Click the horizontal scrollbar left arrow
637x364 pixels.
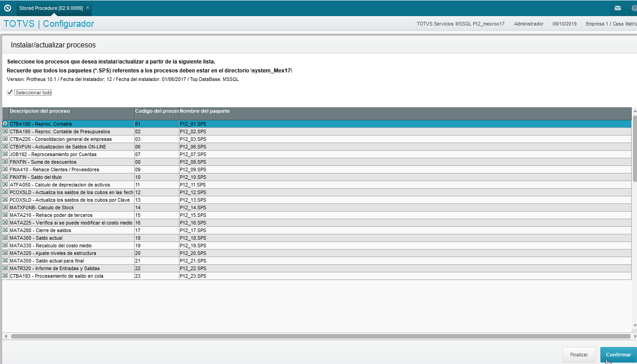click(x=6, y=336)
